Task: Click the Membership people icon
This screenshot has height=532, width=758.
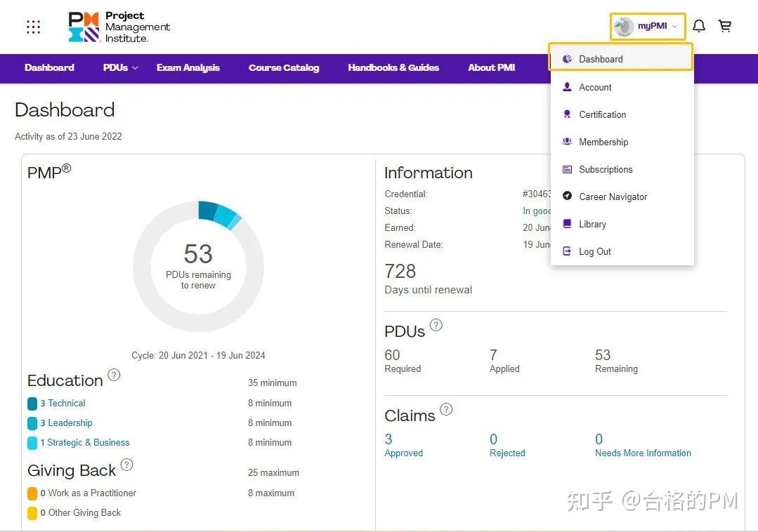Action: [x=567, y=142]
